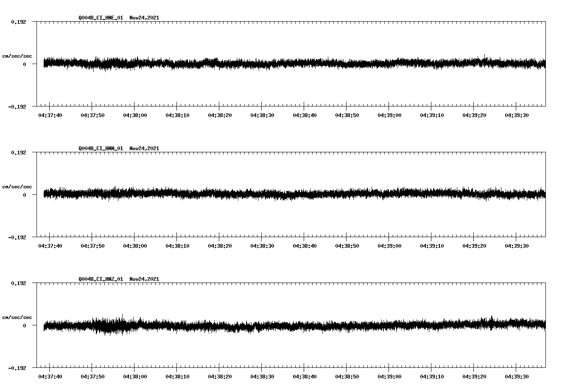Click the Q0048_CI_HNN_01 plot title
This screenshot has height=392, width=576.
pos(101,148)
